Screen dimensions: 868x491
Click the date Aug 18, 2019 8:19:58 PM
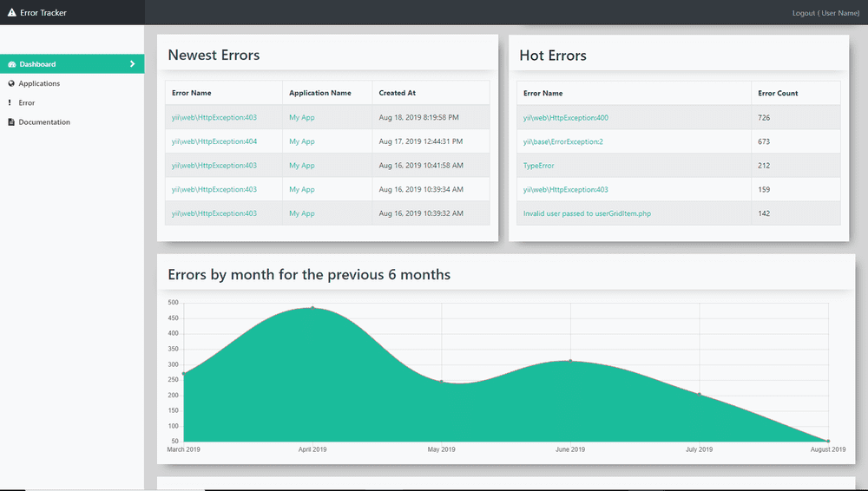(418, 117)
